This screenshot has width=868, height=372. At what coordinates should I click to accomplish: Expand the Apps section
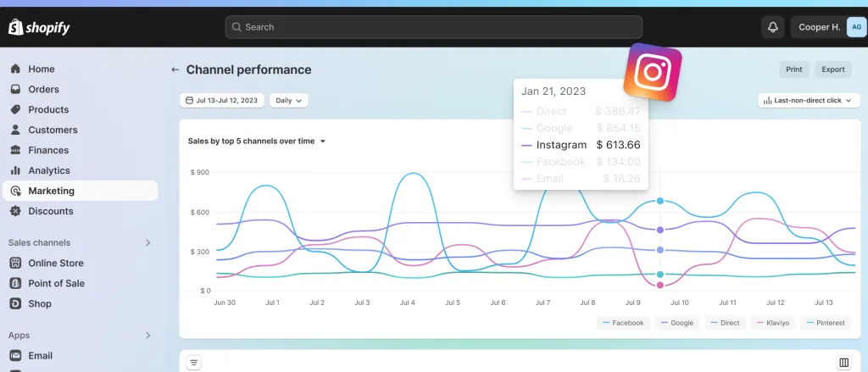tap(147, 335)
